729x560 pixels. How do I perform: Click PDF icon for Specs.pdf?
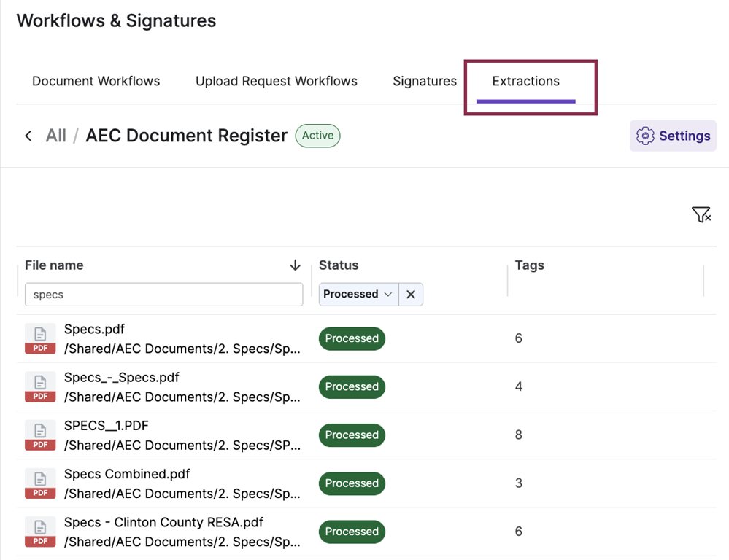click(40, 338)
